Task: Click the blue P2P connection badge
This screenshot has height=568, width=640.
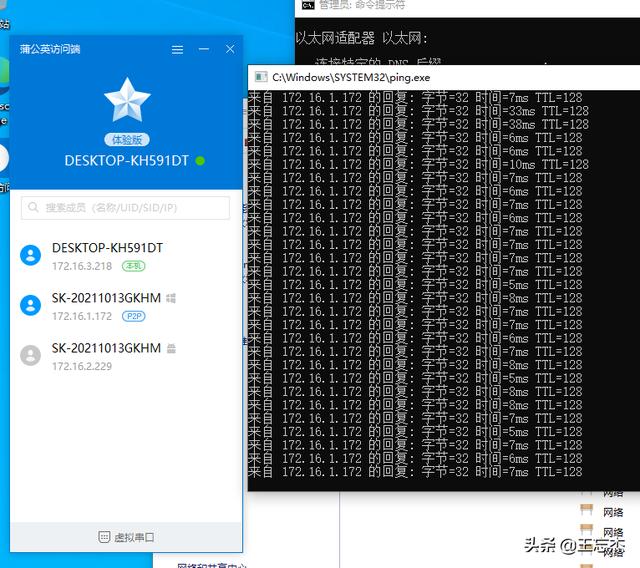Action: click(134, 316)
